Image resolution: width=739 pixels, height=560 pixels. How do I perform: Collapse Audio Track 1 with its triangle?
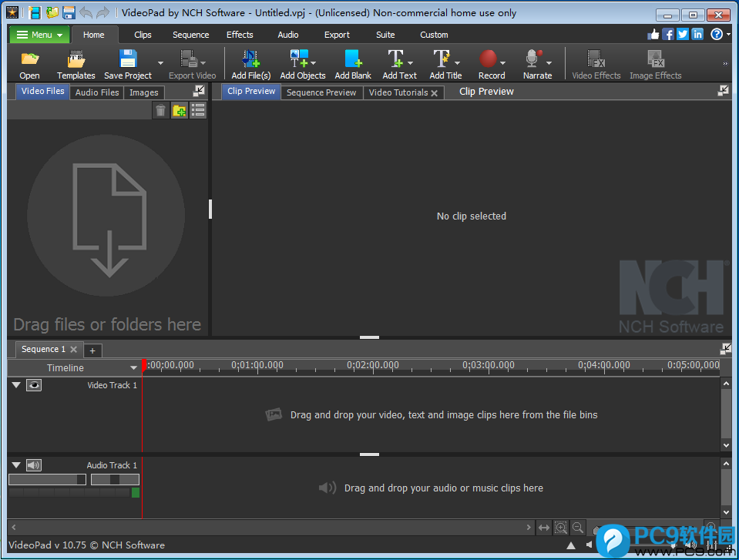(16, 465)
